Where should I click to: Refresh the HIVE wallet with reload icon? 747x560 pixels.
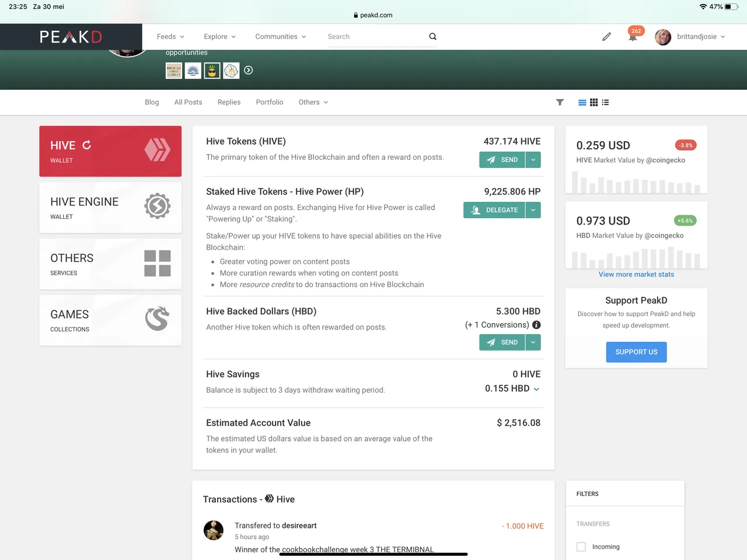(86, 145)
